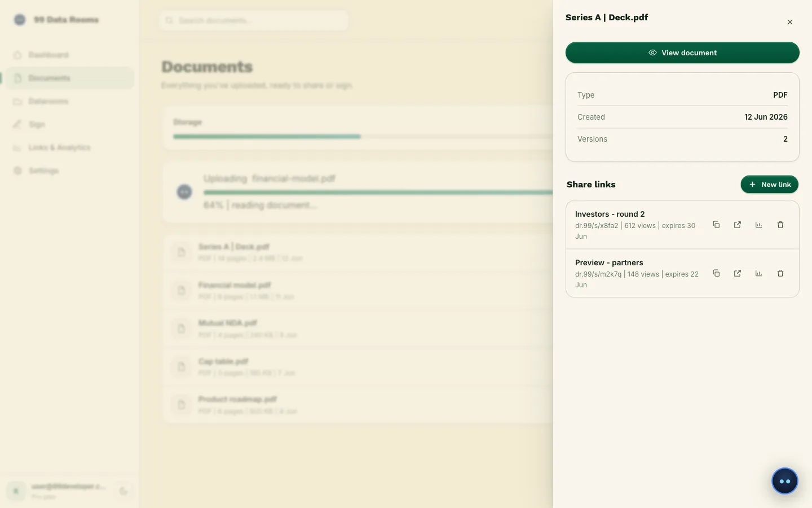Open Financial model.pdf row in list
Image resolution: width=812 pixels, height=508 pixels.
point(358,290)
